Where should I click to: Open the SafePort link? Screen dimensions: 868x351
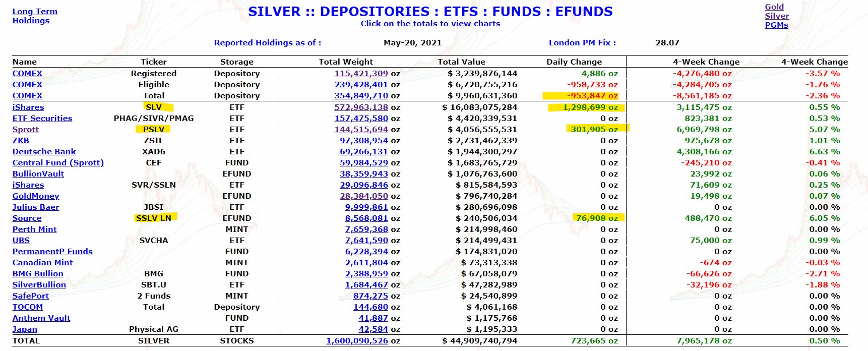click(x=31, y=296)
